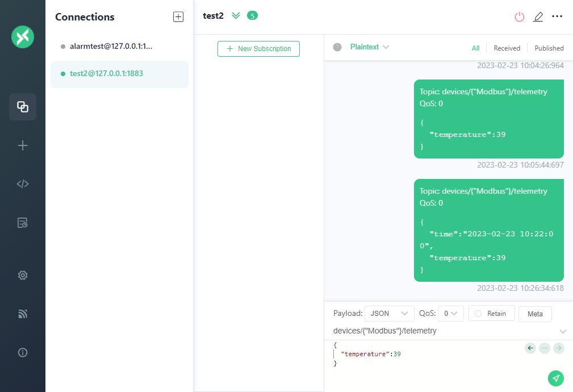Click the edit connection pencil icon
Image resolution: width=573 pixels, height=392 pixels.
click(x=538, y=16)
